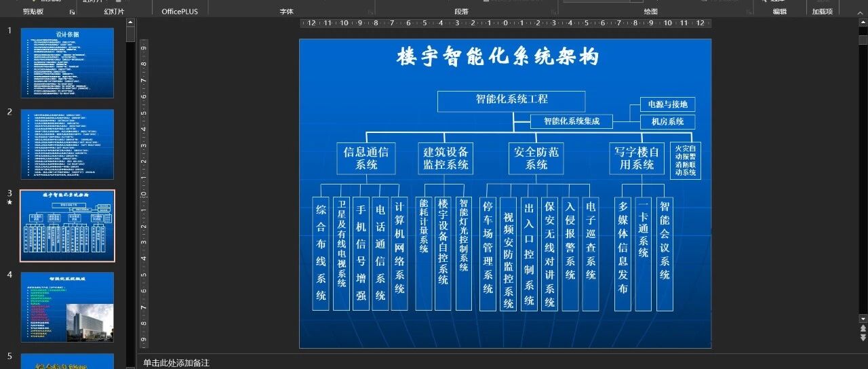This screenshot has height=369, width=868.
Task: Go to previous slide using double-up arrow
Action: (863, 328)
